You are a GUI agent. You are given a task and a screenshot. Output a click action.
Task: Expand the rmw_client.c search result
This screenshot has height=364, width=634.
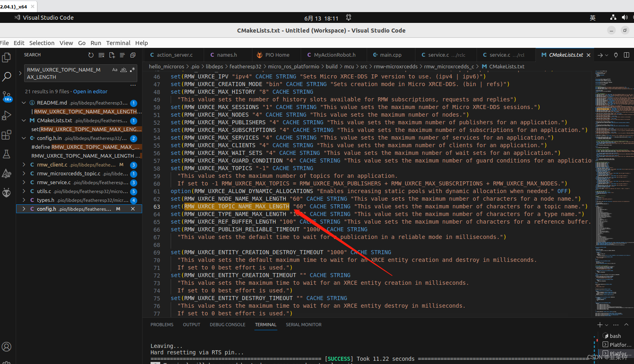(24, 165)
